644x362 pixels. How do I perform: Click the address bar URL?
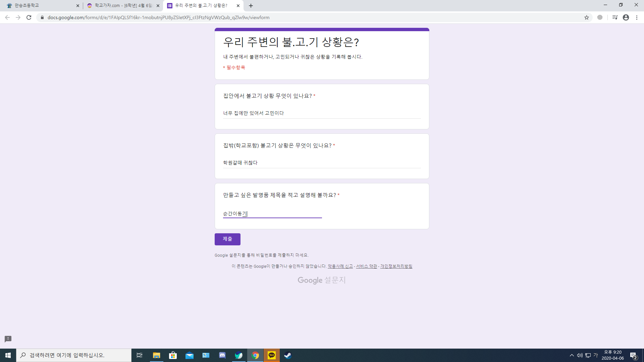[158, 17]
